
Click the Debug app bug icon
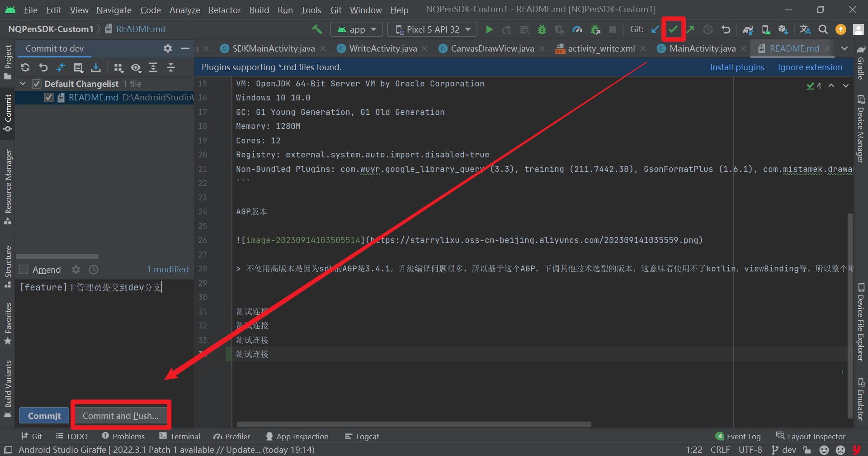542,29
